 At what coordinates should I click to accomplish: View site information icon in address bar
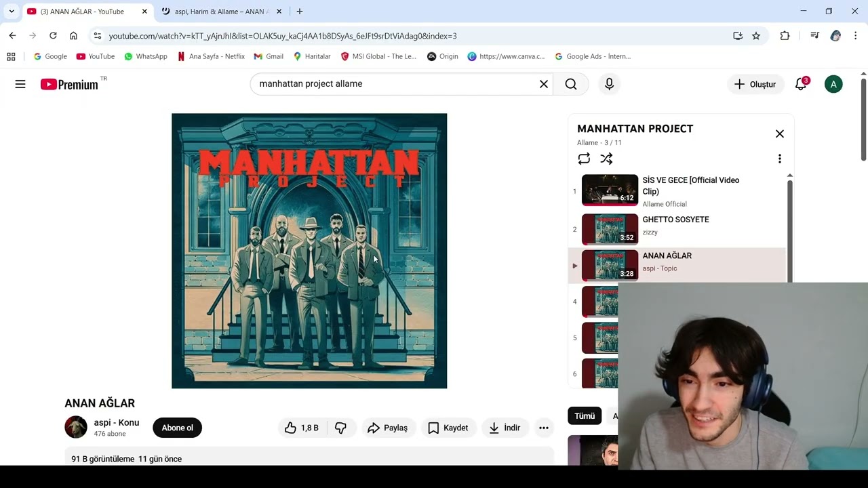(x=98, y=36)
